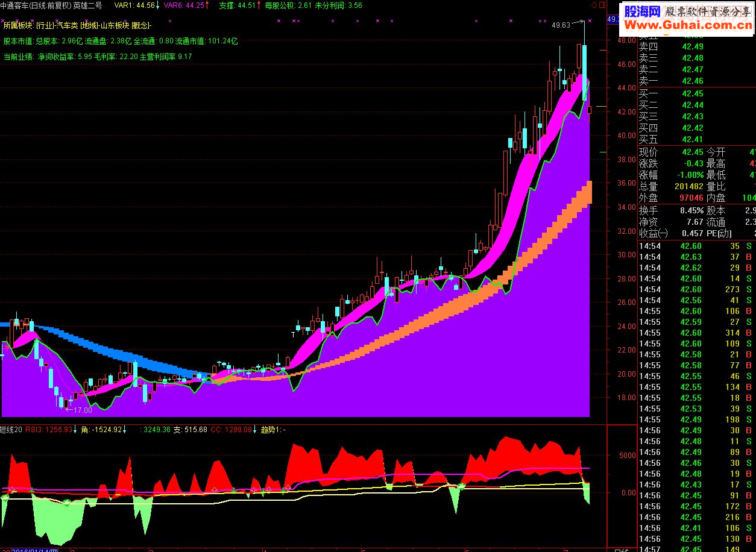Click the CC: 1289.08 indicator value
Viewport: 756px width, 552px height.
tap(231, 430)
